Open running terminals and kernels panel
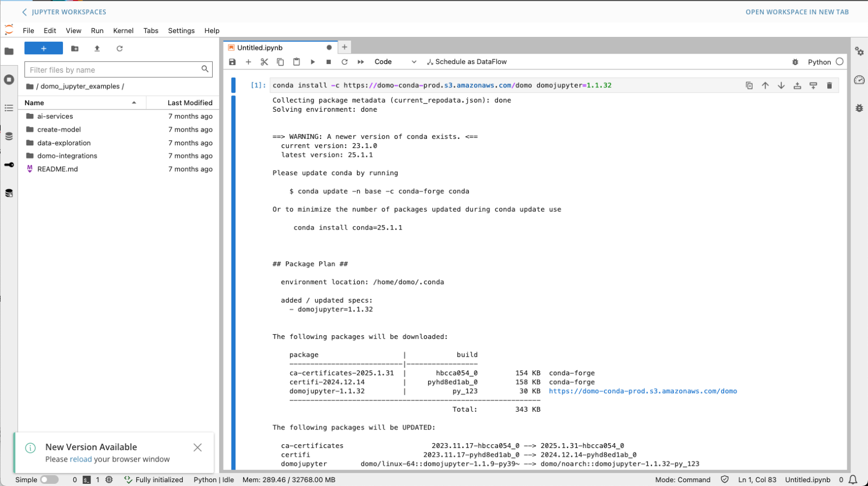This screenshot has width=868, height=486. [x=9, y=80]
